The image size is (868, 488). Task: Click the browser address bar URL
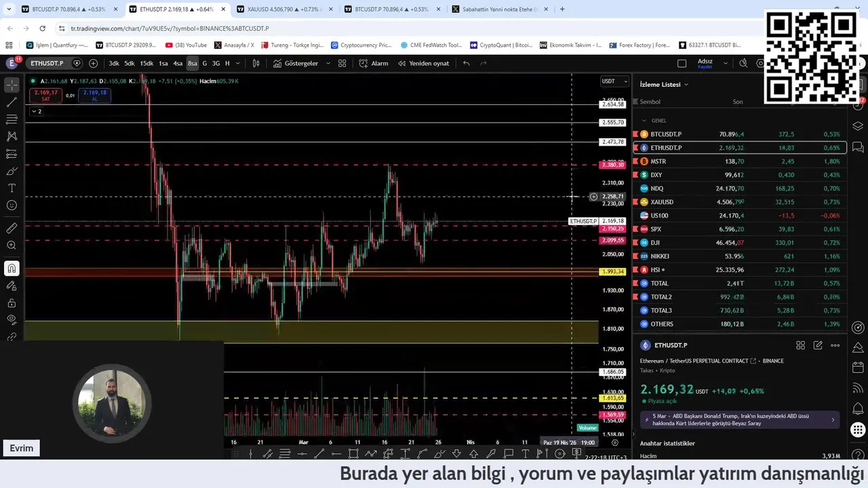point(170,28)
